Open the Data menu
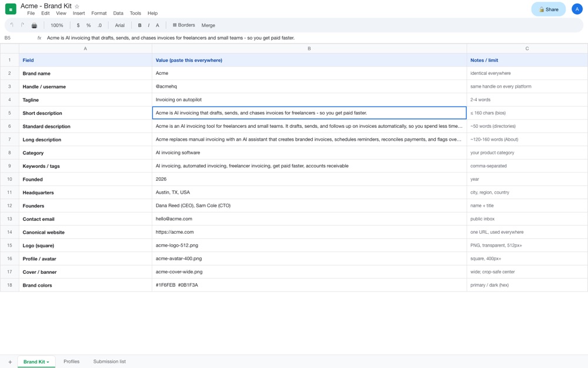The height and width of the screenshot is (368, 588). click(x=118, y=13)
